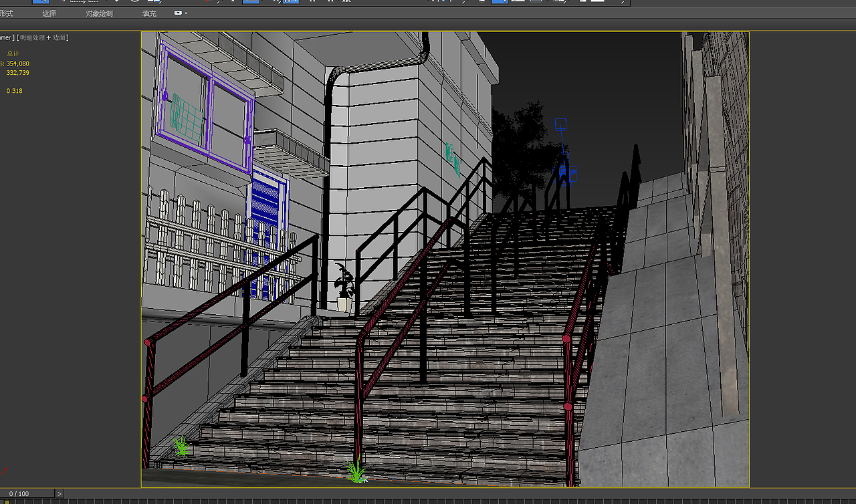The height and width of the screenshot is (504, 856).
Task: Advance one frame with the > button
Action: (60, 493)
